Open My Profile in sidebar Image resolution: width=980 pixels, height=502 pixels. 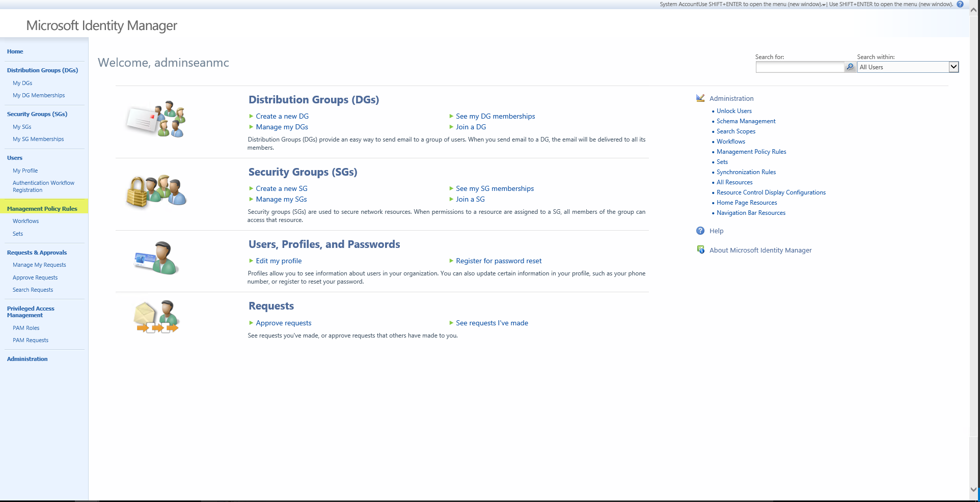coord(25,171)
